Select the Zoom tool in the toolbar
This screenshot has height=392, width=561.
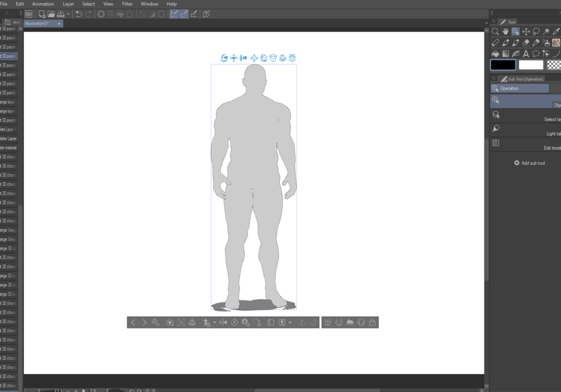click(495, 31)
